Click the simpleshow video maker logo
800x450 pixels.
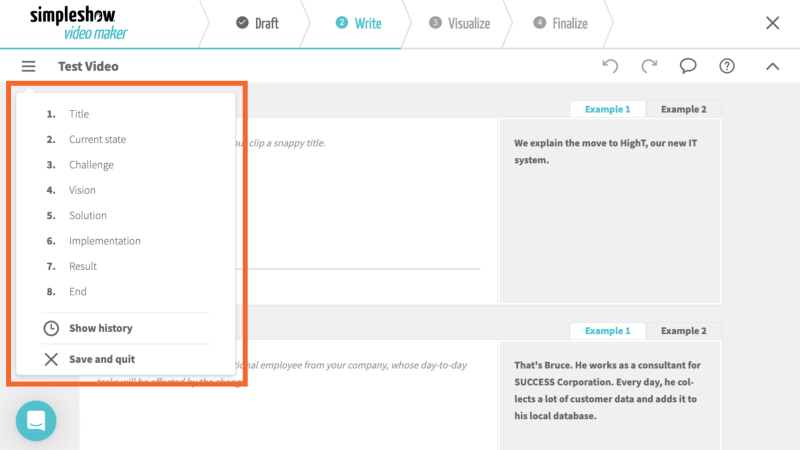click(78, 23)
